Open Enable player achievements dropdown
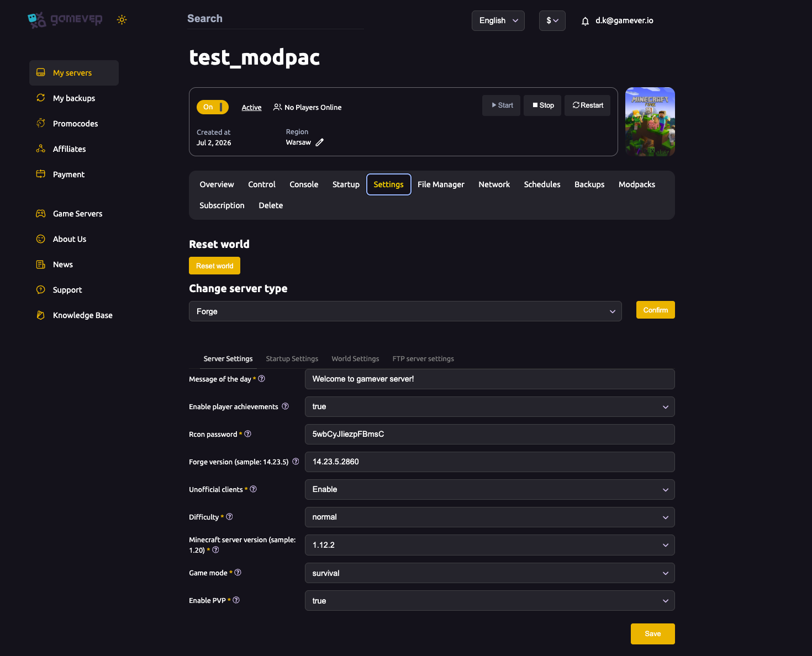 490,407
